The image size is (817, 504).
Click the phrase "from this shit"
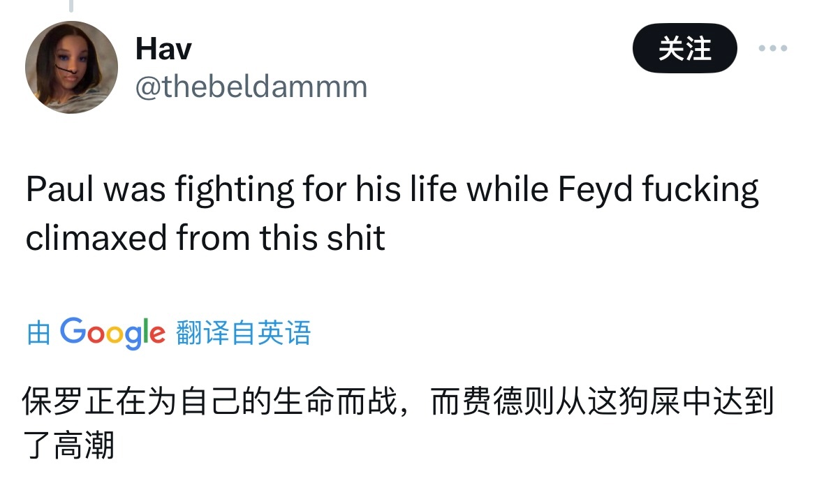[281, 238]
